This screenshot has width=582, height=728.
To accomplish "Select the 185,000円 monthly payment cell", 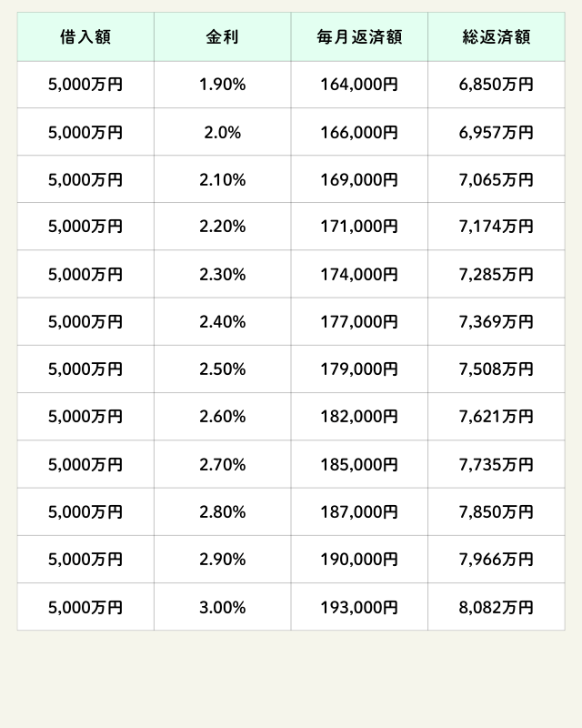I will [359, 465].
